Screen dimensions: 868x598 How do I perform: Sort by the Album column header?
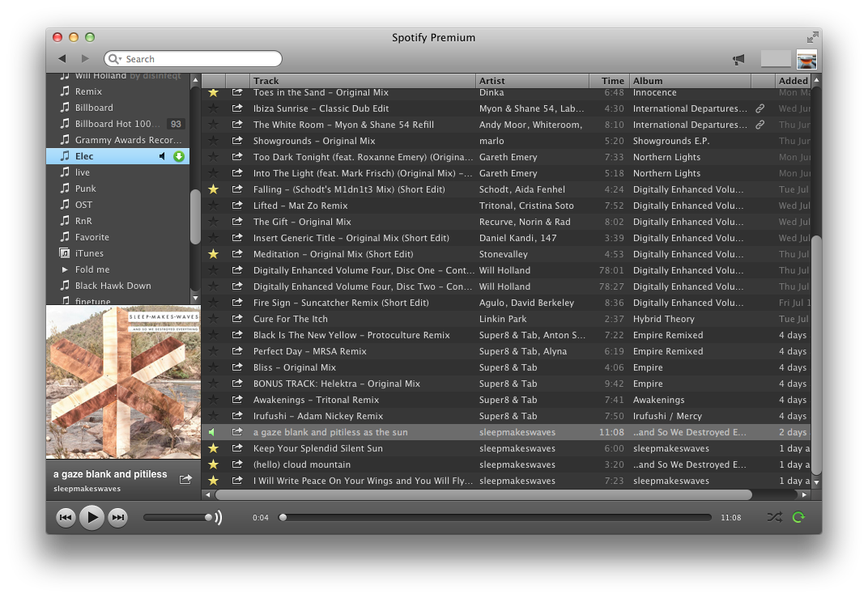pos(690,81)
